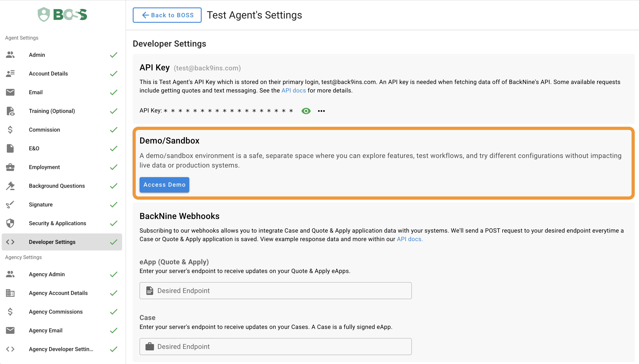Open API docs link in Webhooks section
This screenshot has height=364, width=639.
point(409,239)
